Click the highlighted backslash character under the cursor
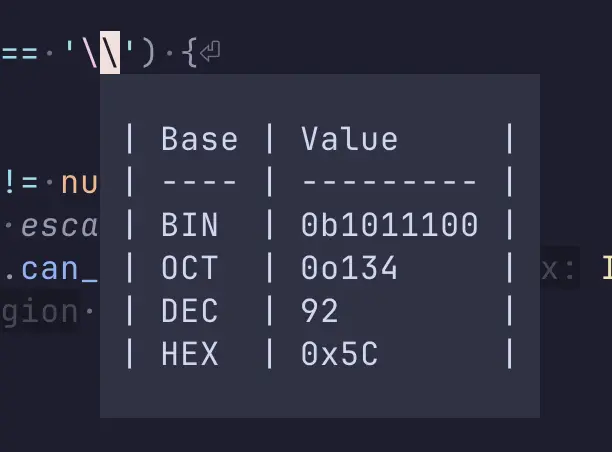 pos(110,52)
